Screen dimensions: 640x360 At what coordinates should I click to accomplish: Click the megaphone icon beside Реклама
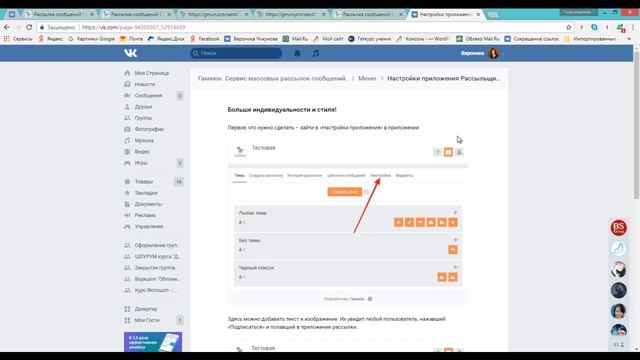pyautogui.click(x=127, y=215)
